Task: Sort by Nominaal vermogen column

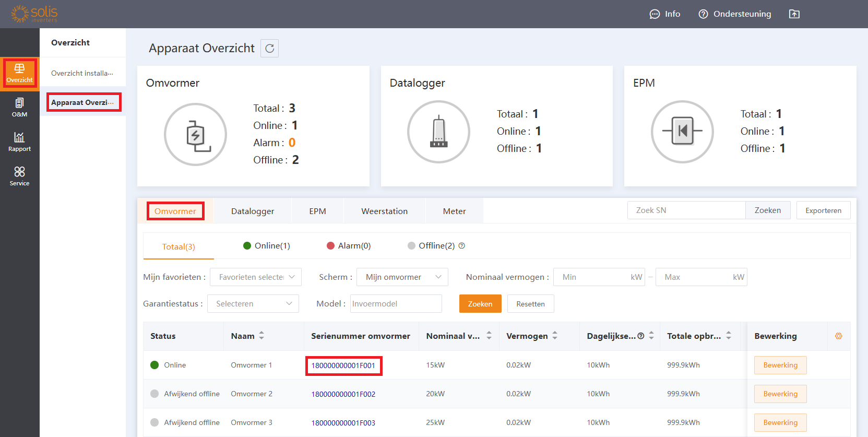Action: pos(489,336)
